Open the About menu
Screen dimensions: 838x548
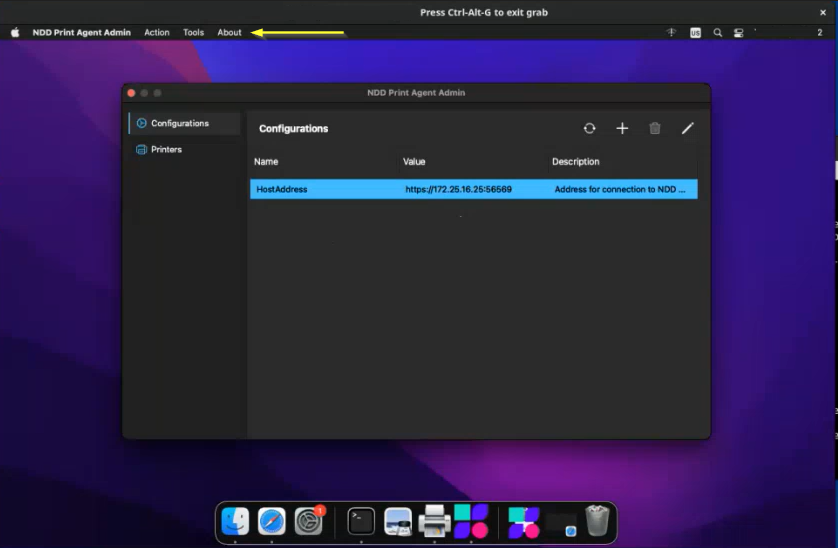tap(229, 33)
